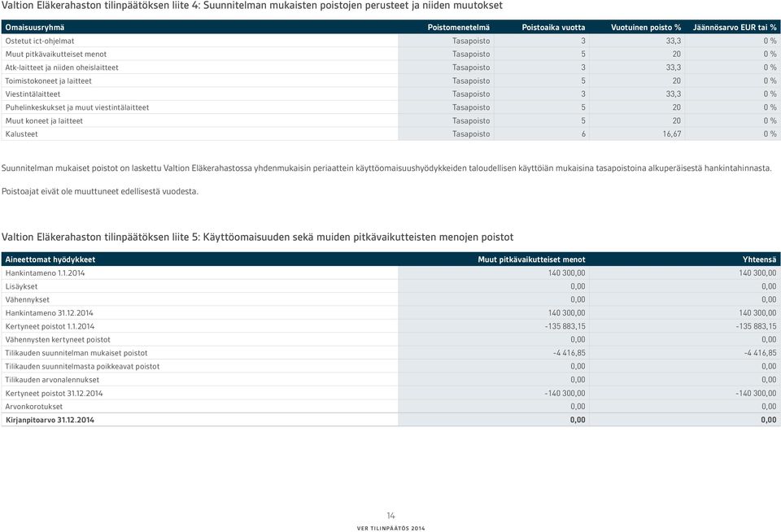
Task: Select the '6' years value for Kalusteet
Action: pyautogui.click(x=583, y=134)
